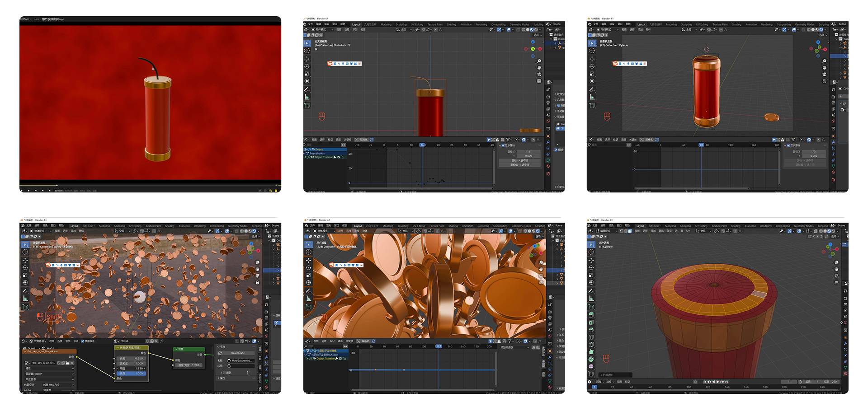
Task: Click the 游标 X field showing 14 in the NurbsPath graph editor
Action: (528, 152)
